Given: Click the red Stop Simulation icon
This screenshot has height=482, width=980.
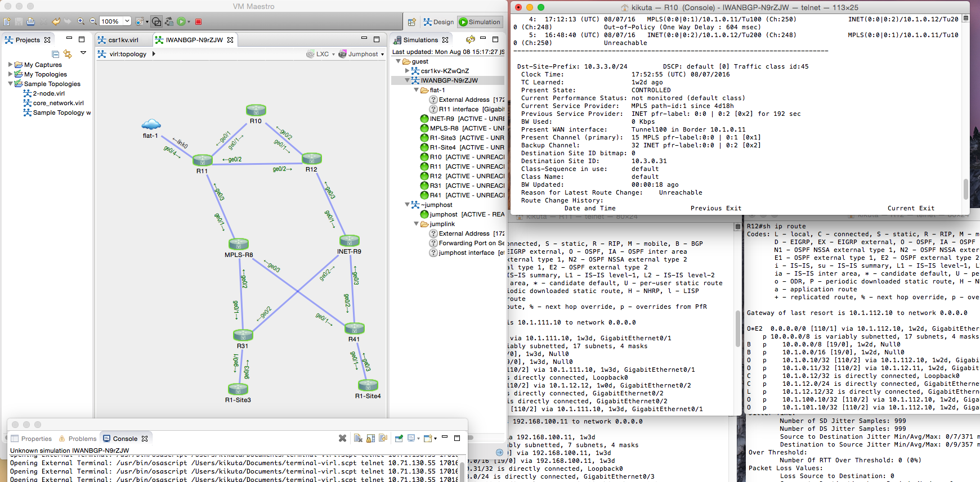Looking at the screenshot, I should tap(198, 22).
